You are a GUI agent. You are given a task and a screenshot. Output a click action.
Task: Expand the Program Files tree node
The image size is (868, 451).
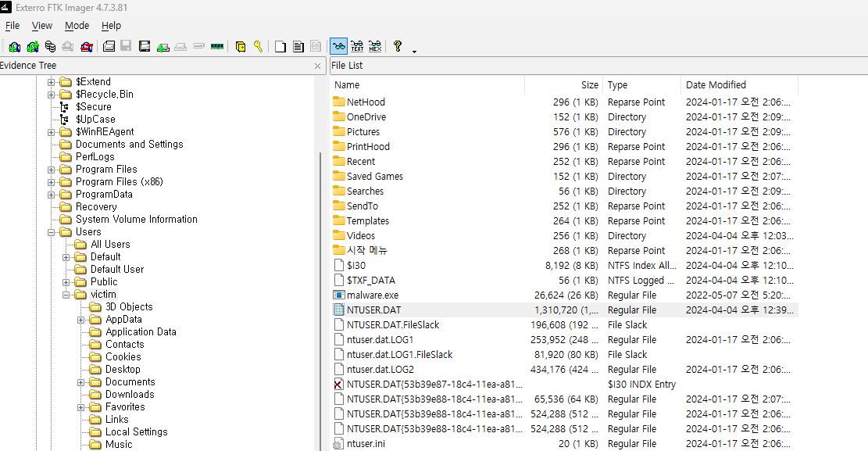point(51,170)
